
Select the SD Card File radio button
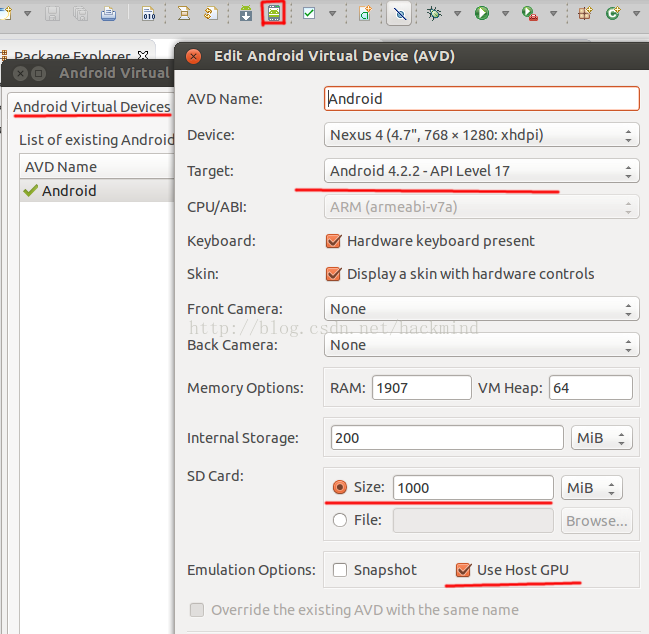[340, 520]
